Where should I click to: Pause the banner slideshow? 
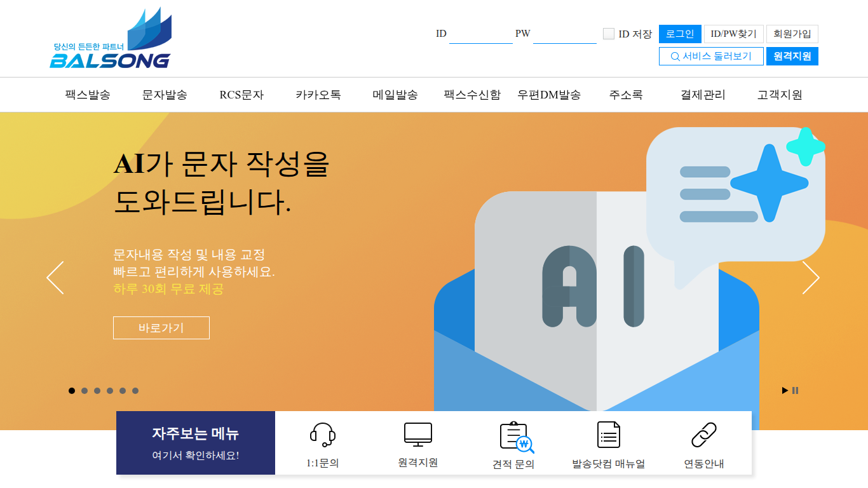pyautogui.click(x=795, y=391)
